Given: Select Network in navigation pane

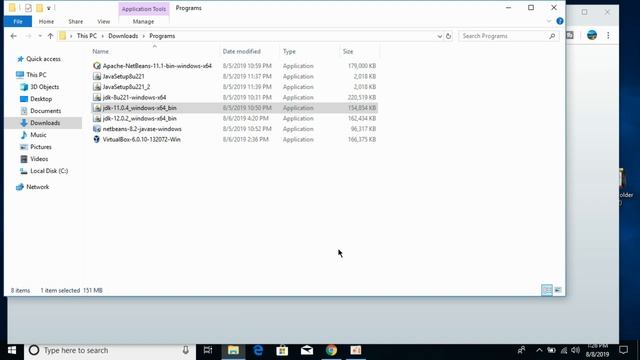Looking at the screenshot, I should tap(38, 187).
